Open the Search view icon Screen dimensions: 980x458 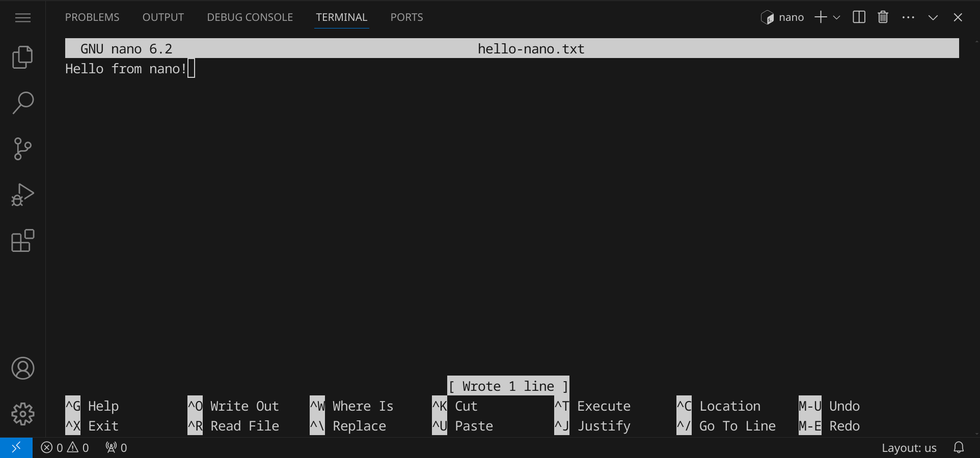point(22,103)
